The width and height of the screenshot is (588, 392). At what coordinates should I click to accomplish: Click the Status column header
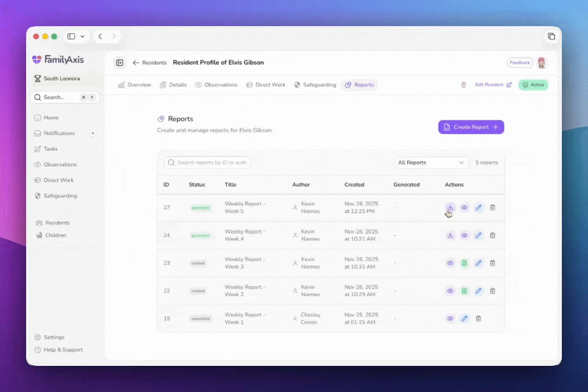(197, 185)
